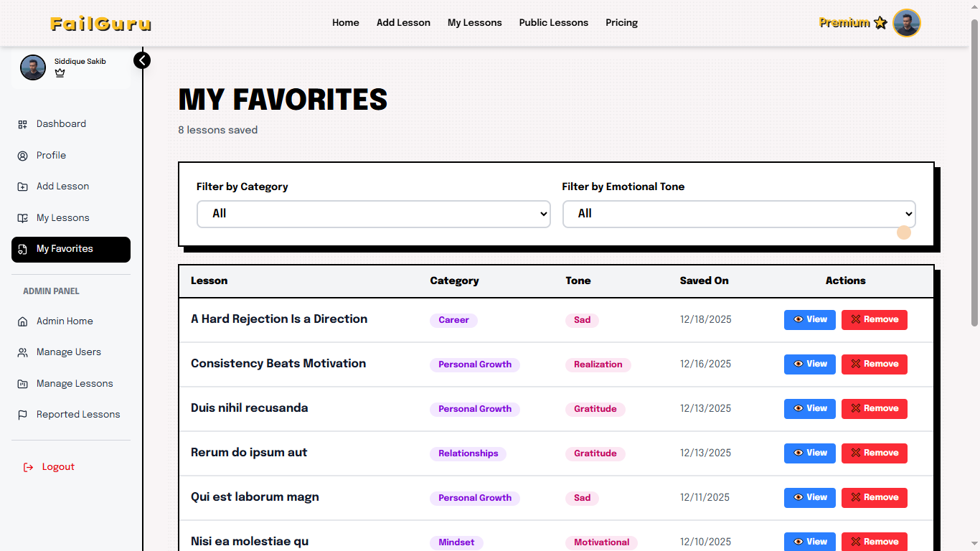Screen dimensions: 980x551
Task: Click the Logout arrow icon
Action: [x=28, y=467]
